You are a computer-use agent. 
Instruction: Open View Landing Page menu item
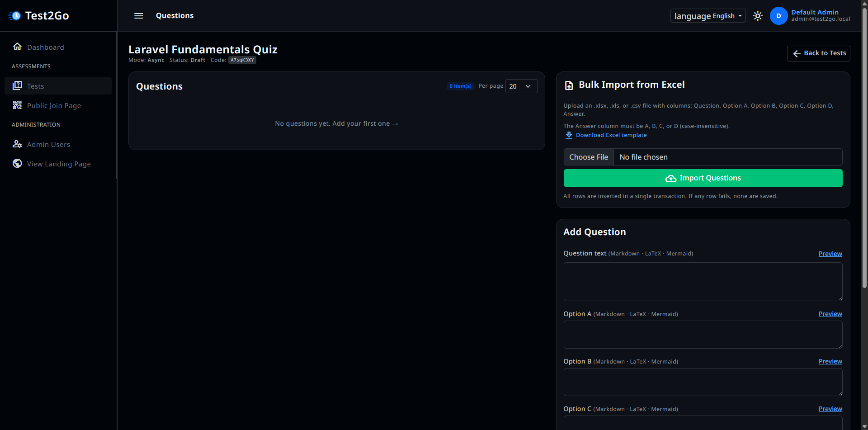[58, 164]
